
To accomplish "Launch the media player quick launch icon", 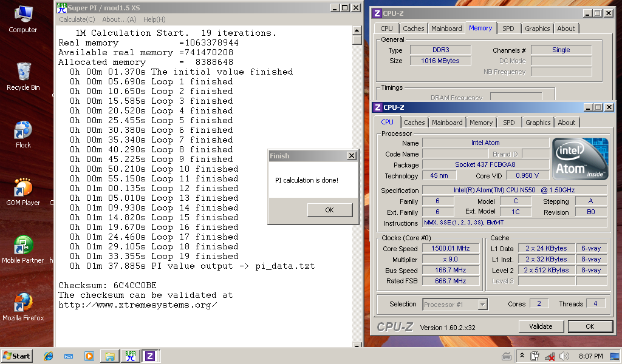I will pyautogui.click(x=89, y=356).
